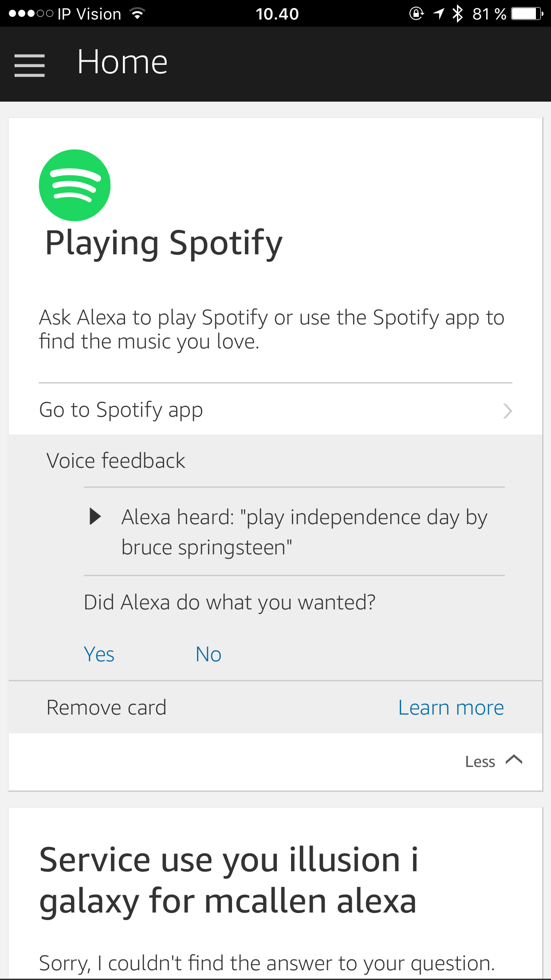Answer No to Alexa feedback question
This screenshot has height=980, width=551.
(209, 654)
